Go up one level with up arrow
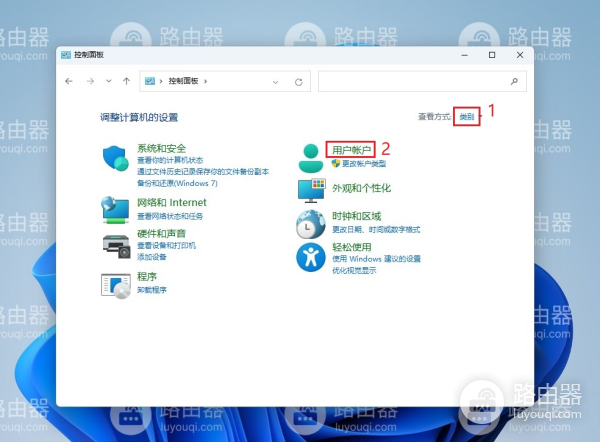Screen dimensions: 600x442 pyautogui.click(x=127, y=81)
